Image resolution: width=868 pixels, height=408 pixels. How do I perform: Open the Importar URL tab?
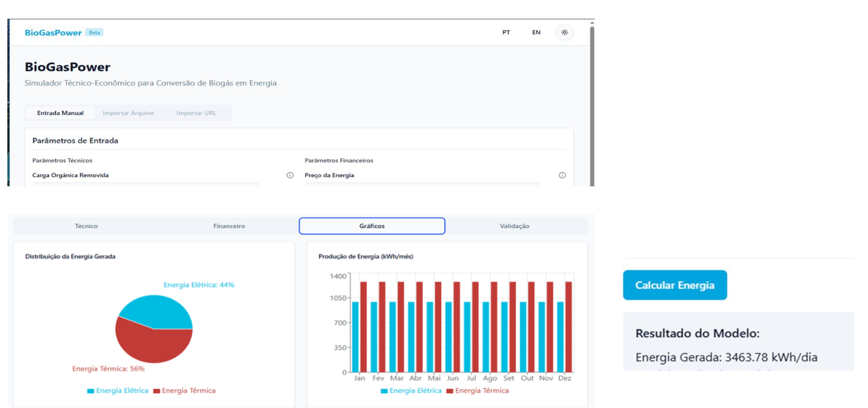tap(196, 113)
